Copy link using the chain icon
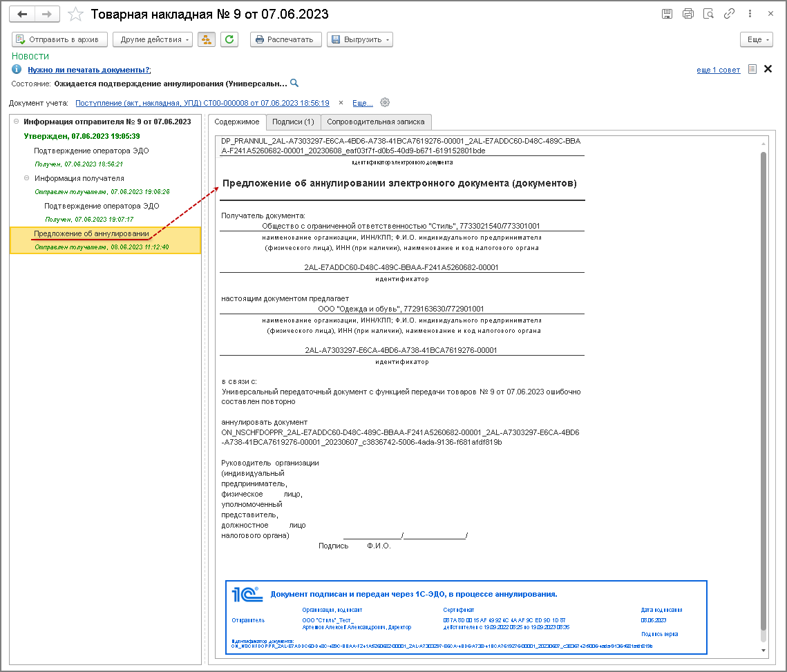Image resolution: width=787 pixels, height=672 pixels. click(729, 14)
